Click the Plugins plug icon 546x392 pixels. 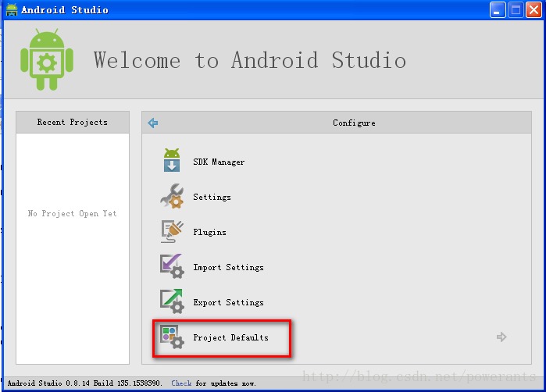(x=172, y=231)
